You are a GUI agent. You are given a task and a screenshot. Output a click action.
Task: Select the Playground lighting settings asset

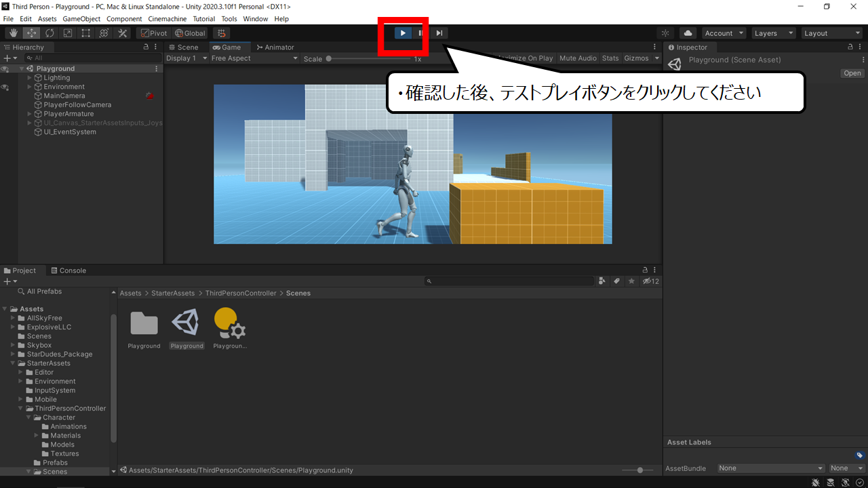(229, 323)
